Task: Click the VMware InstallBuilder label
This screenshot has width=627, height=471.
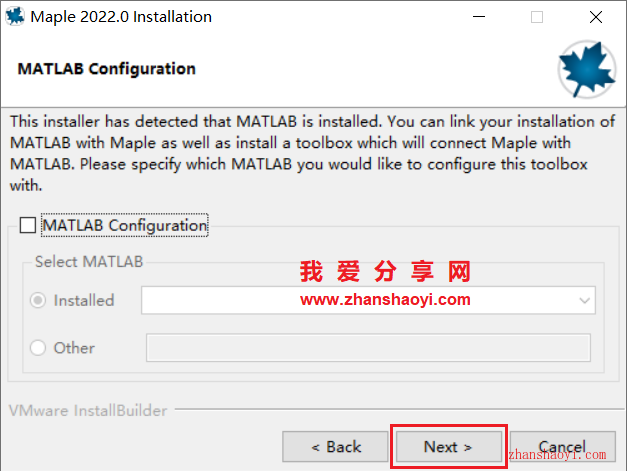Action: [88, 411]
